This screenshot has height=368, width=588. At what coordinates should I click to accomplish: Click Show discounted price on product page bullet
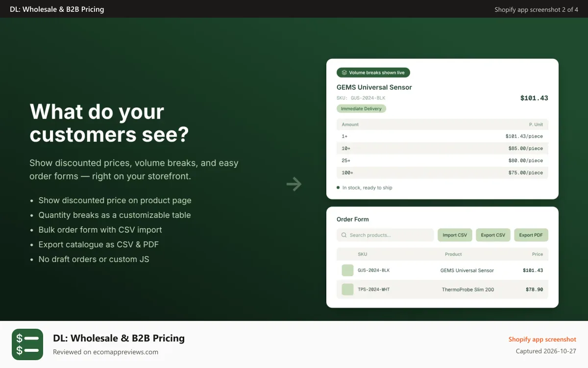(115, 200)
